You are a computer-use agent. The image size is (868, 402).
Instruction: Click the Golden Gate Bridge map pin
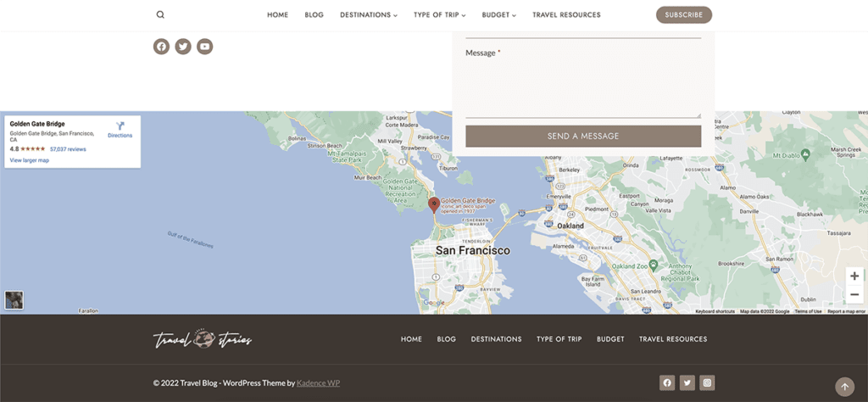[433, 204]
